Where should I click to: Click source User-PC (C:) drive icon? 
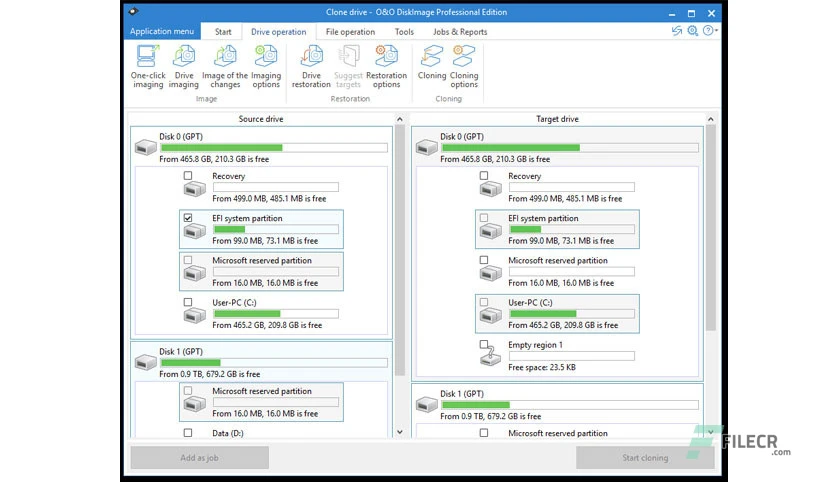(195, 316)
